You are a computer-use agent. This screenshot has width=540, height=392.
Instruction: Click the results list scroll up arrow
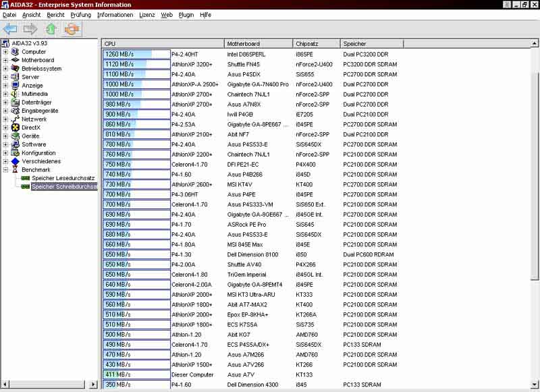click(534, 44)
